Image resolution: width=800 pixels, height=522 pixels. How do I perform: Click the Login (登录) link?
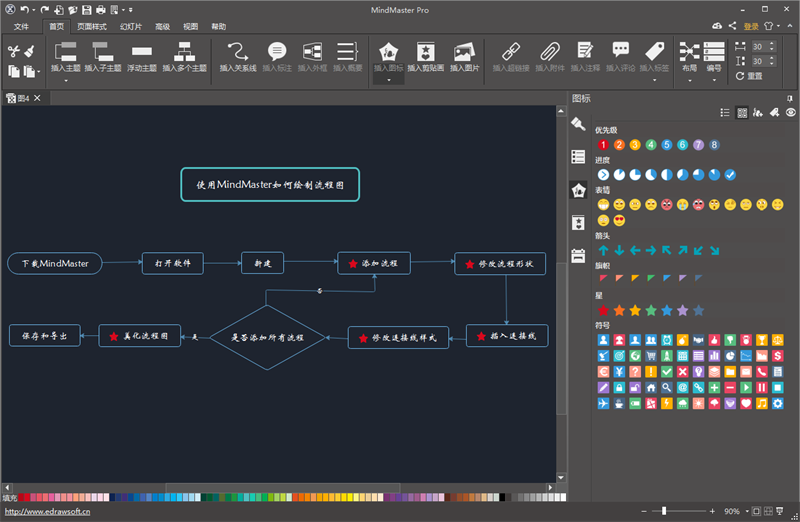[x=751, y=26]
